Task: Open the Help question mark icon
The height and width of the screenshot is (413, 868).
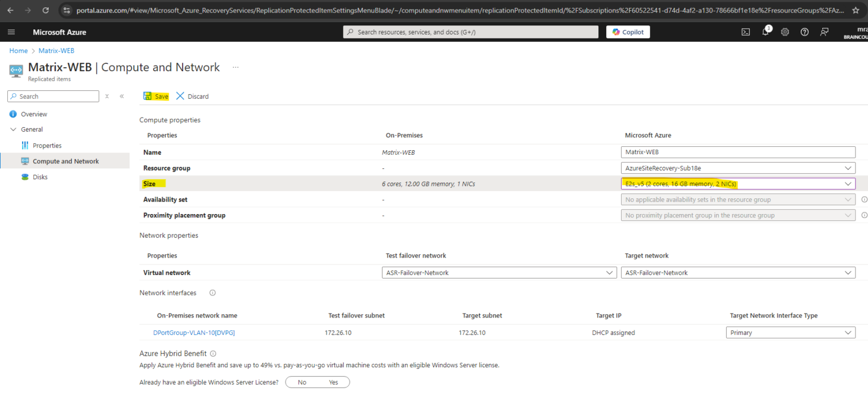Action: point(804,32)
